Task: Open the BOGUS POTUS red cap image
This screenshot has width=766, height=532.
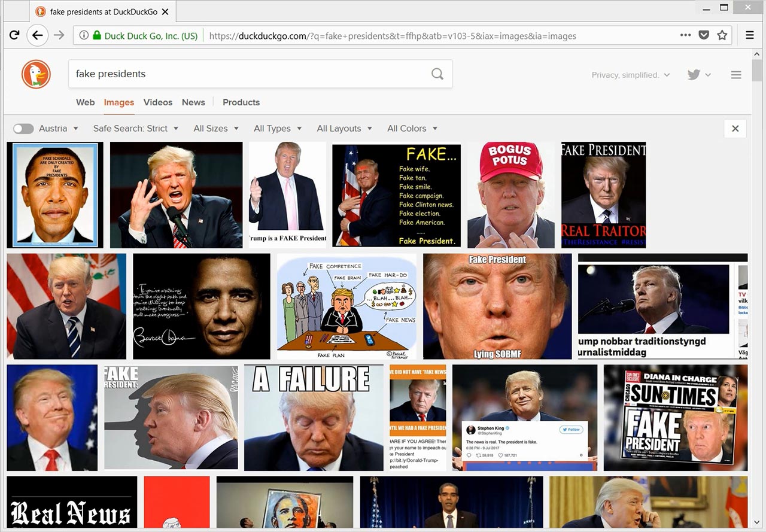Action: (x=511, y=195)
